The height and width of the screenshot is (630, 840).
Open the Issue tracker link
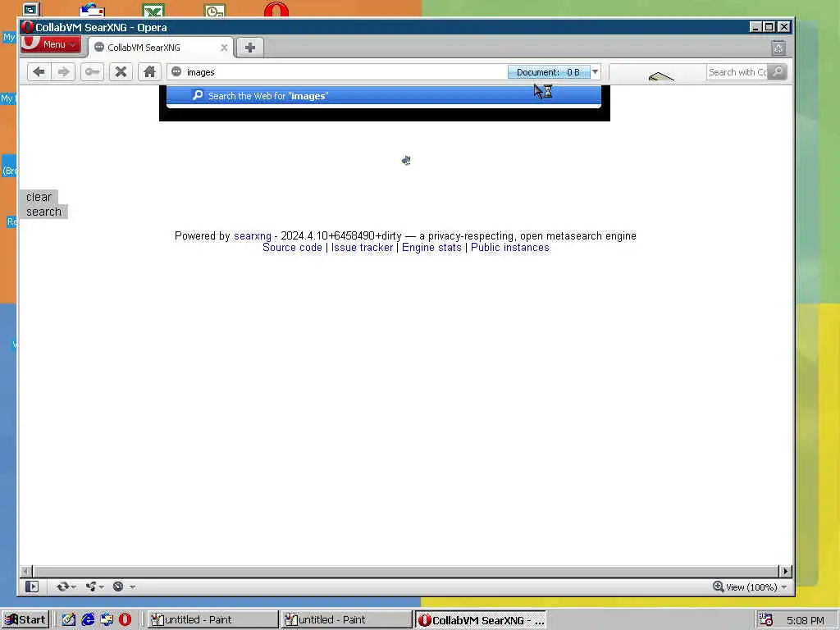[362, 248]
